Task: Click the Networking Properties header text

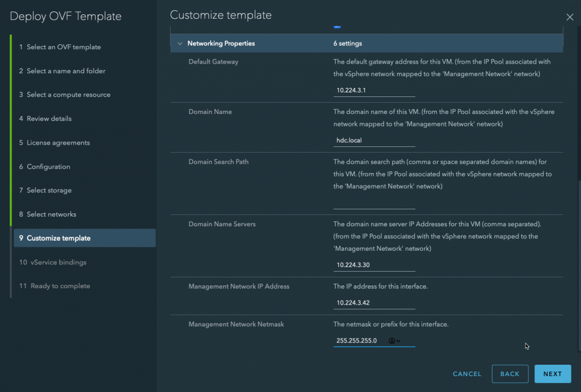Action: coord(221,43)
